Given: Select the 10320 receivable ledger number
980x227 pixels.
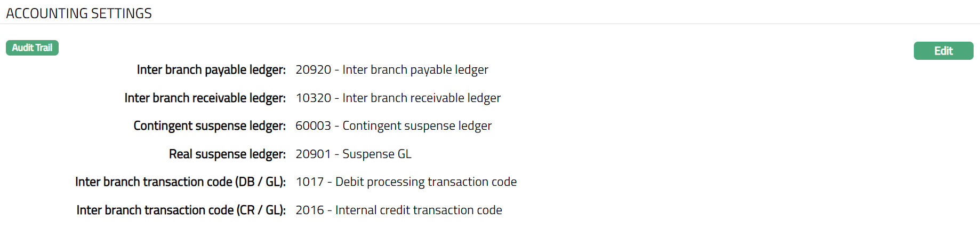Looking at the screenshot, I should point(314,98).
